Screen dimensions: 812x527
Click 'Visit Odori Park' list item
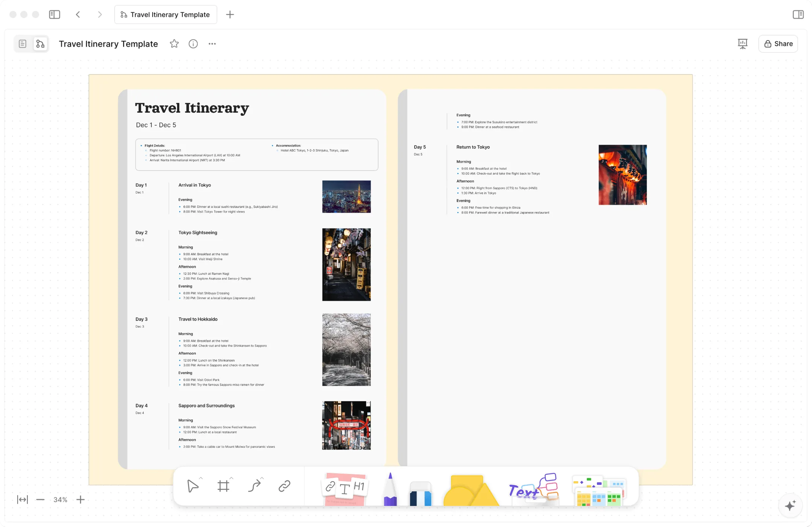[201, 380]
